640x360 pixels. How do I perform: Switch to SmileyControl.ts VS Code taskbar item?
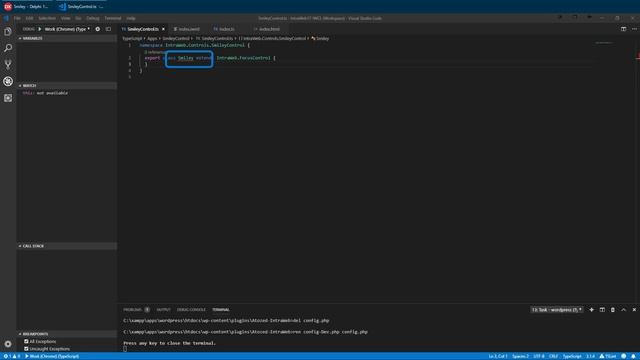click(x=81, y=7)
